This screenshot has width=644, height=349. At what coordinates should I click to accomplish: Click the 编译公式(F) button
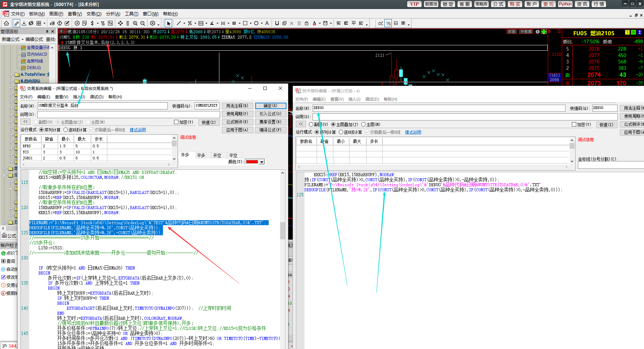[x=270, y=130]
